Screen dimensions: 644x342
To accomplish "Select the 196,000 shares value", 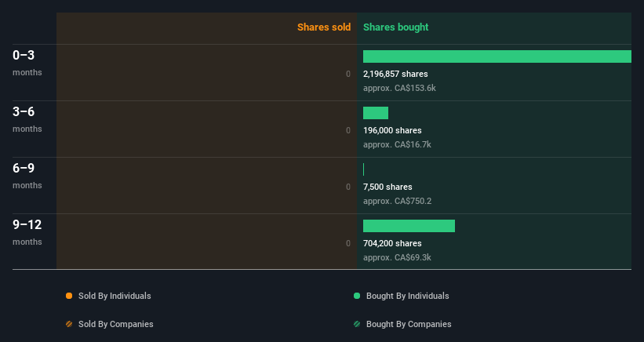I will coord(392,130).
